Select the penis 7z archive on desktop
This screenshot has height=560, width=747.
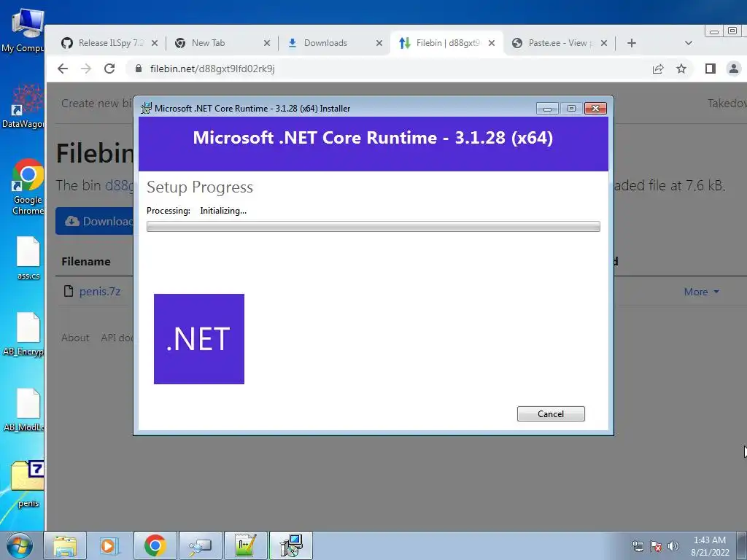click(x=28, y=484)
